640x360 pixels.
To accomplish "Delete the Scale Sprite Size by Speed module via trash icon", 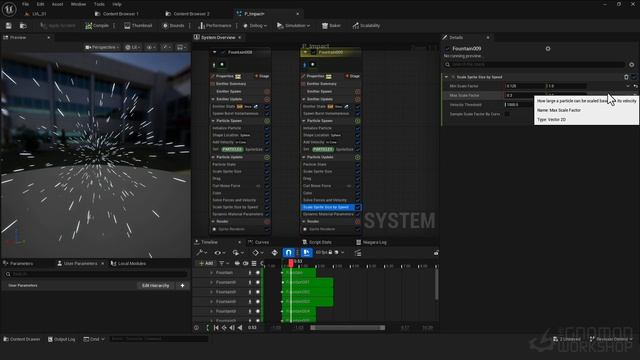I will pyautogui.click(x=626, y=77).
